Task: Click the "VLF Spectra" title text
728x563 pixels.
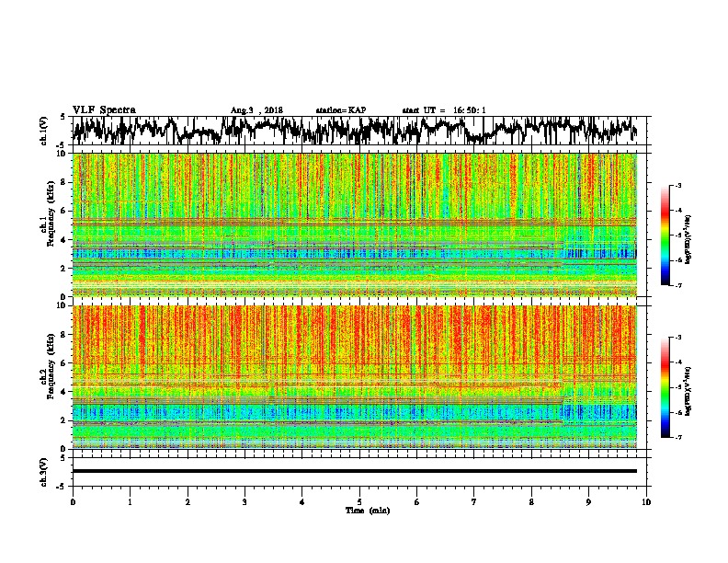Action: click(104, 110)
